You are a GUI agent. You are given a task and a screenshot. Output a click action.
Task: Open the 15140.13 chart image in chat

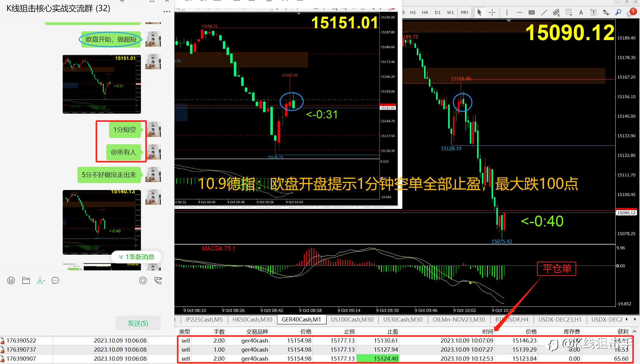(102, 222)
